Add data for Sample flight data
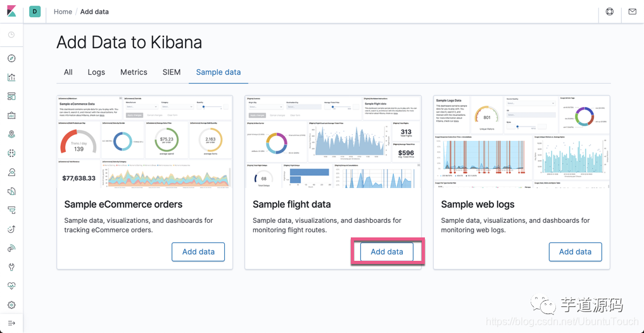 387,252
